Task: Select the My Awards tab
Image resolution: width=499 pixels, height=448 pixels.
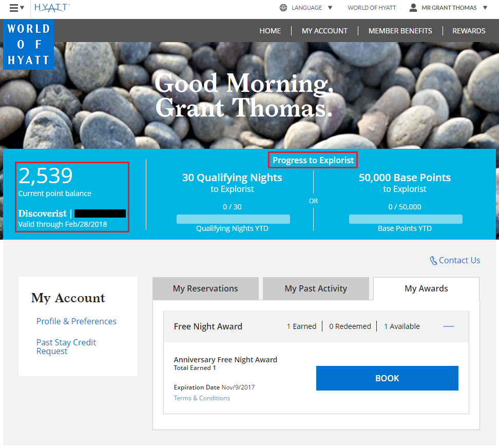Action: [x=426, y=288]
